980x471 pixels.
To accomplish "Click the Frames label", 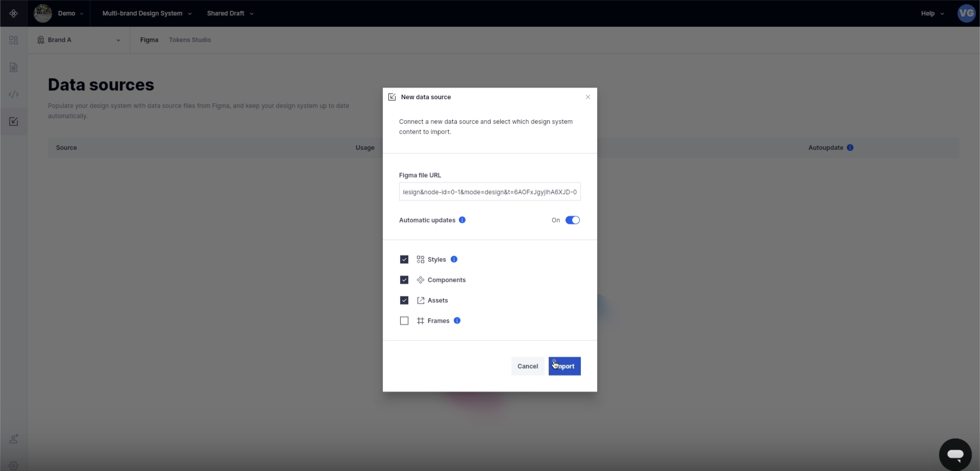I will [x=438, y=321].
